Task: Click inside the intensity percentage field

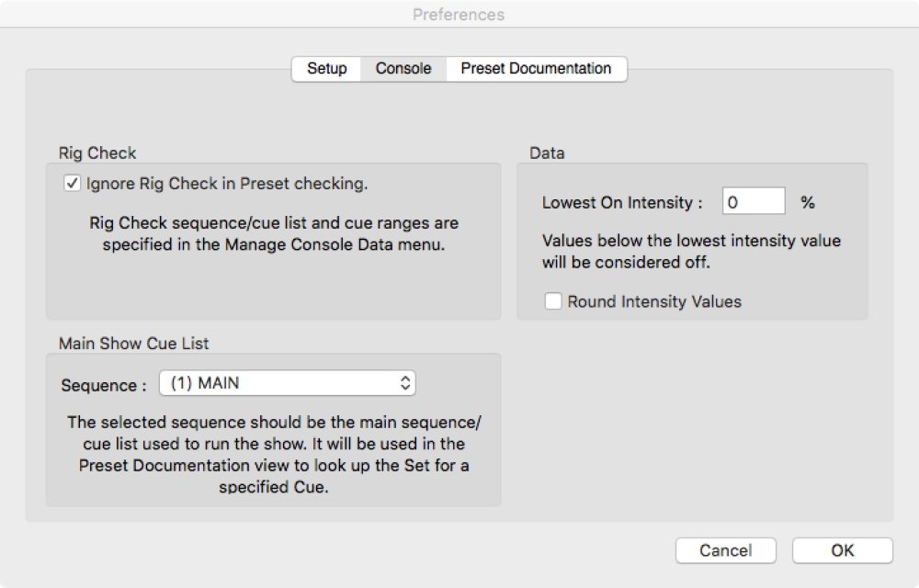Action: (752, 201)
